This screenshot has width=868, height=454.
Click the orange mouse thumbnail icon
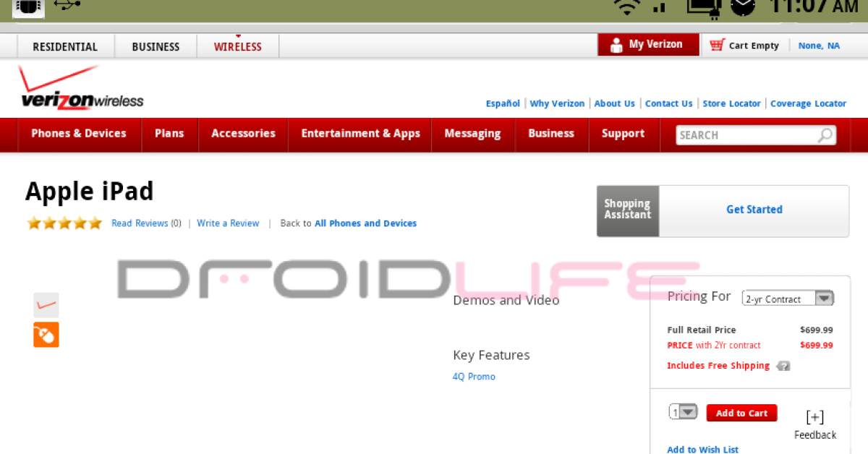(46, 335)
